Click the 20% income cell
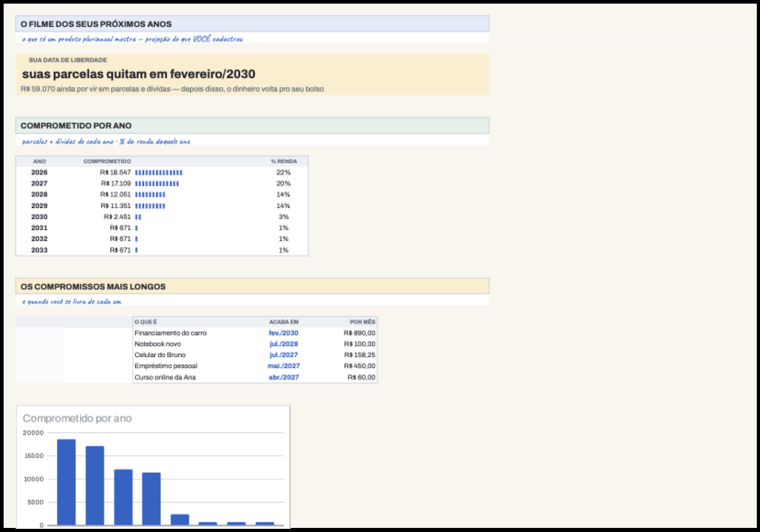Image resolution: width=760 pixels, height=532 pixels. pyautogui.click(x=284, y=184)
